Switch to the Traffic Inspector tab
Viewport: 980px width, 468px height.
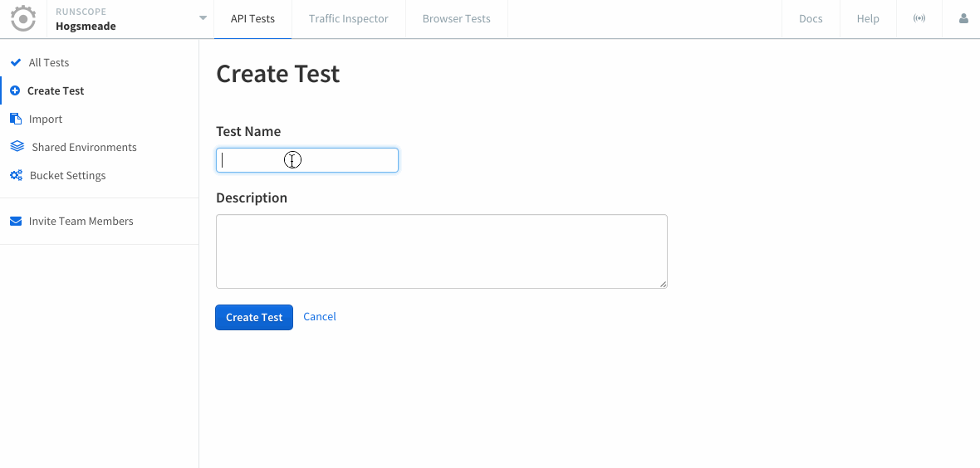[x=349, y=19]
